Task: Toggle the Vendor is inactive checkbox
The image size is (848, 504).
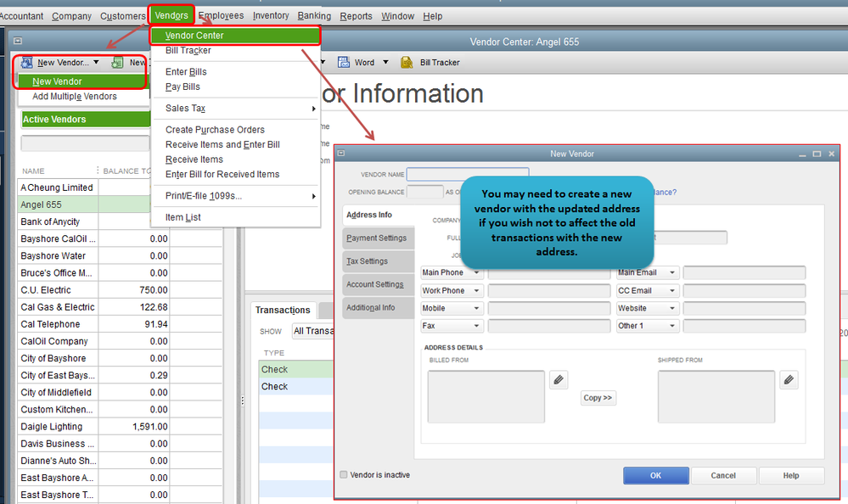Action: pyautogui.click(x=344, y=475)
